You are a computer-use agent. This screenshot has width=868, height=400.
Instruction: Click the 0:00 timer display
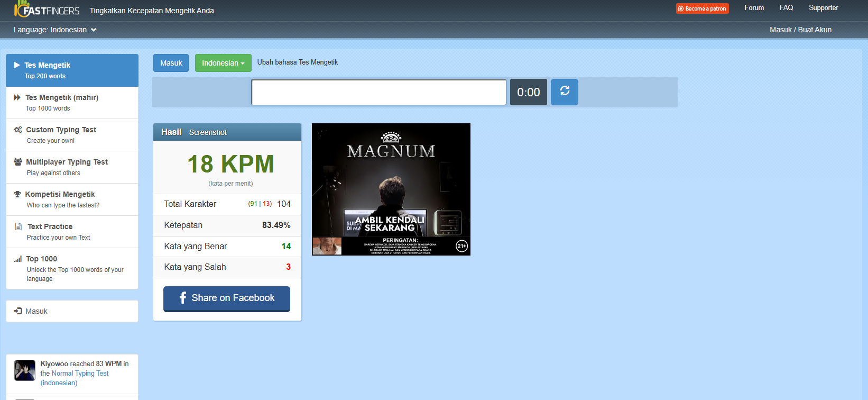(528, 92)
